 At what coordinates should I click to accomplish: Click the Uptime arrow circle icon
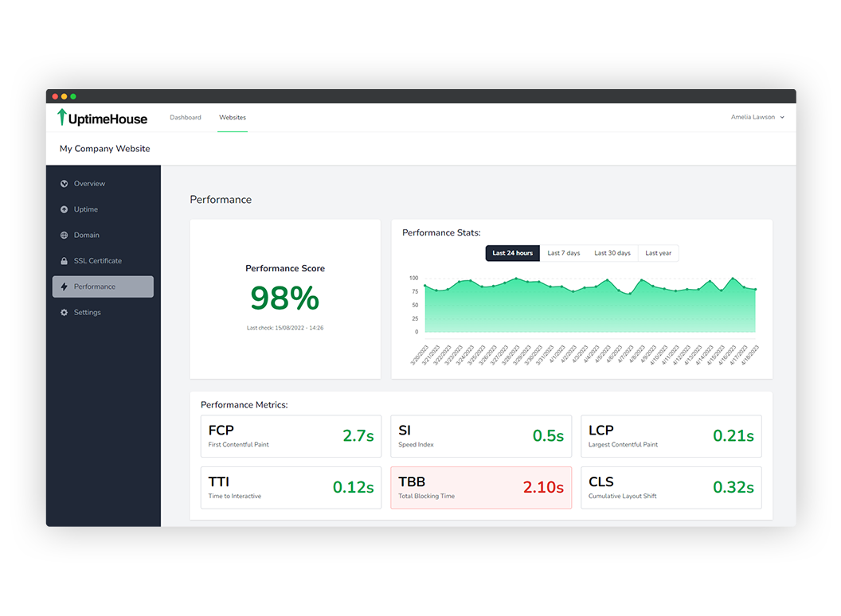click(65, 209)
